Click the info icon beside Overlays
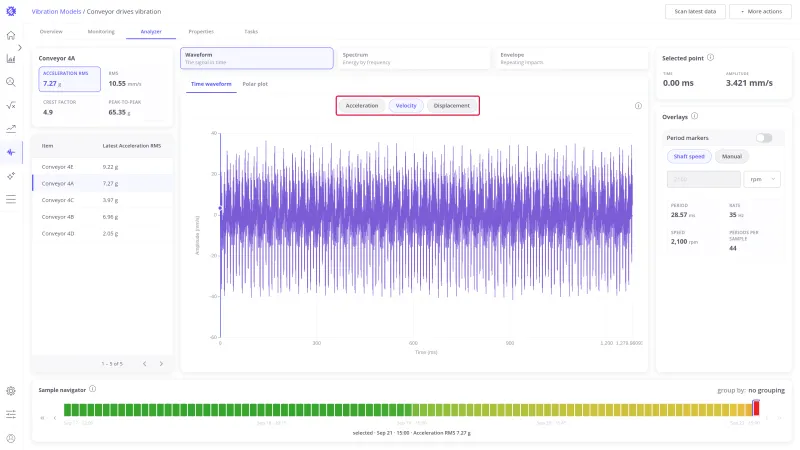800x450 pixels. pos(694,116)
